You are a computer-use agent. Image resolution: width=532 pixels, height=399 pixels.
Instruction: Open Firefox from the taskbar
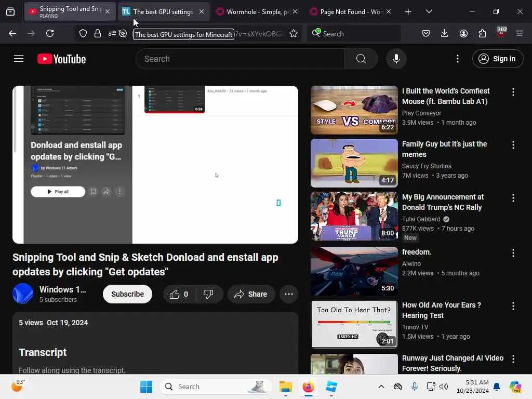coord(308,387)
